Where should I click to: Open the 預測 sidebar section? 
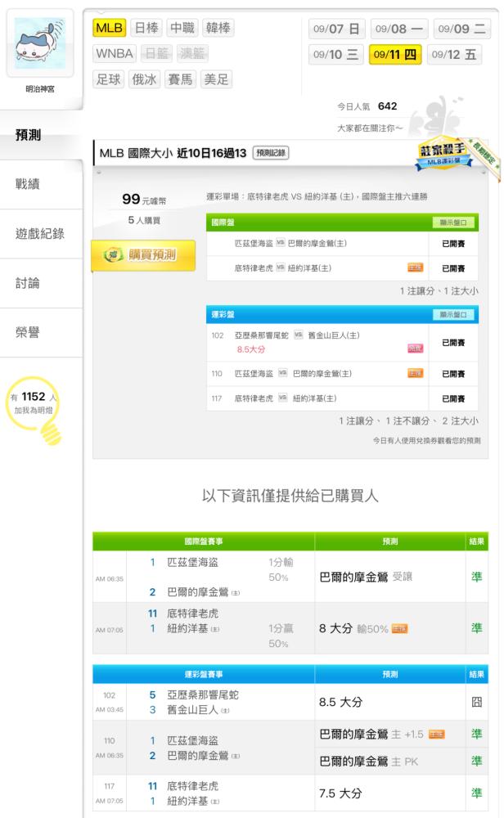point(41,135)
